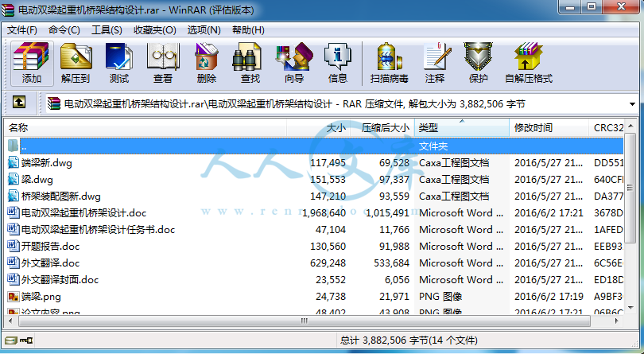Click the horizontal scrollbar thumb
This screenshot has height=354, width=644.
coord(303,321)
